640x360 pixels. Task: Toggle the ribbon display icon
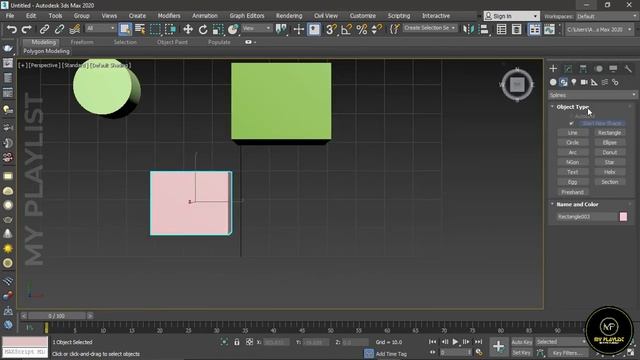pyautogui.click(x=534, y=29)
